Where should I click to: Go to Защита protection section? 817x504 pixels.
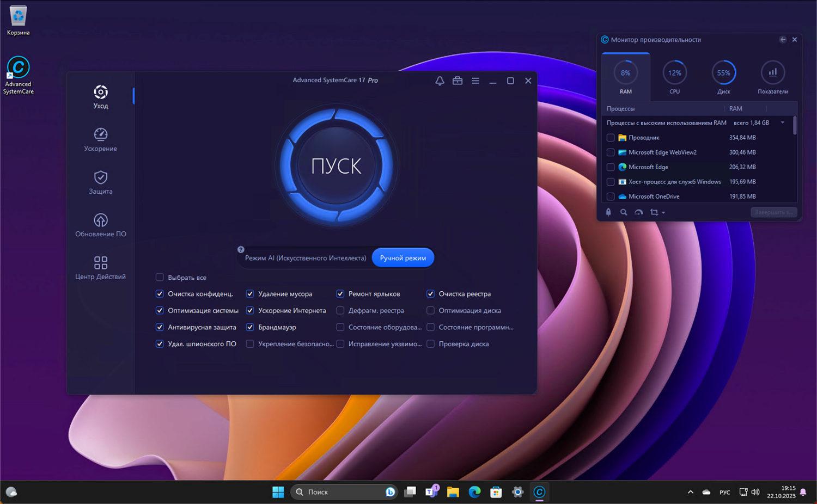(x=101, y=182)
